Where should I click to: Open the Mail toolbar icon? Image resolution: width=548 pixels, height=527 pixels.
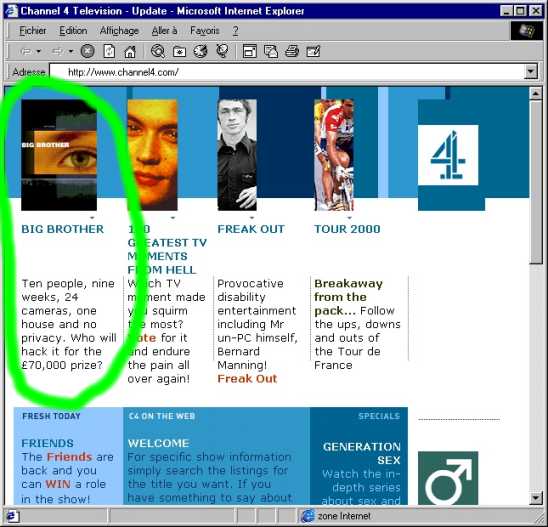pyautogui.click(x=271, y=51)
